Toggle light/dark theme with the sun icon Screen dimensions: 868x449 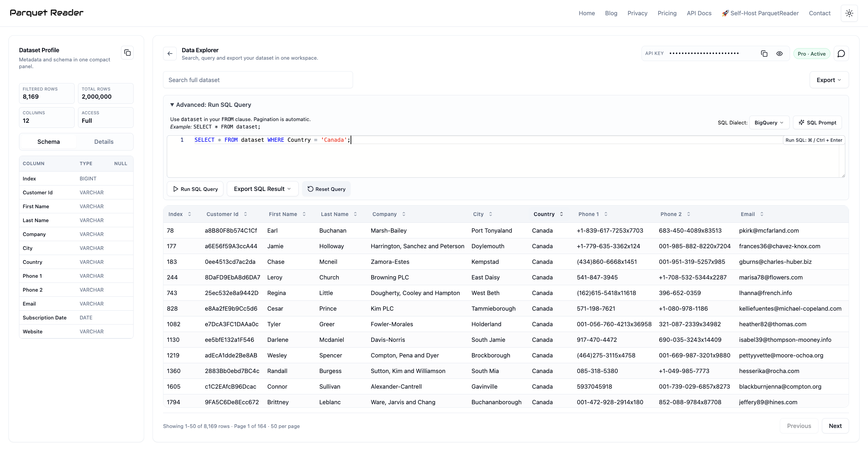click(849, 13)
